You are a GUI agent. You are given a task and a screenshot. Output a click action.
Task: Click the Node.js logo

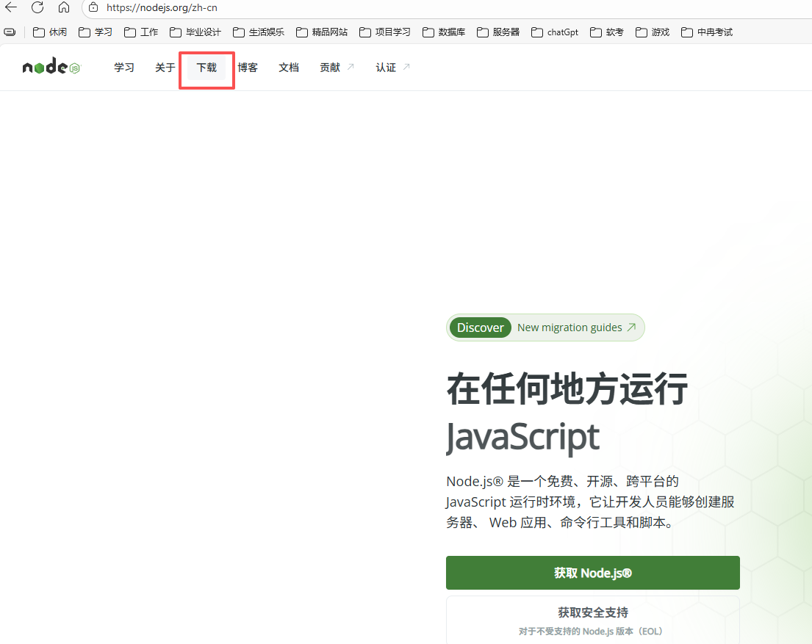(x=51, y=67)
